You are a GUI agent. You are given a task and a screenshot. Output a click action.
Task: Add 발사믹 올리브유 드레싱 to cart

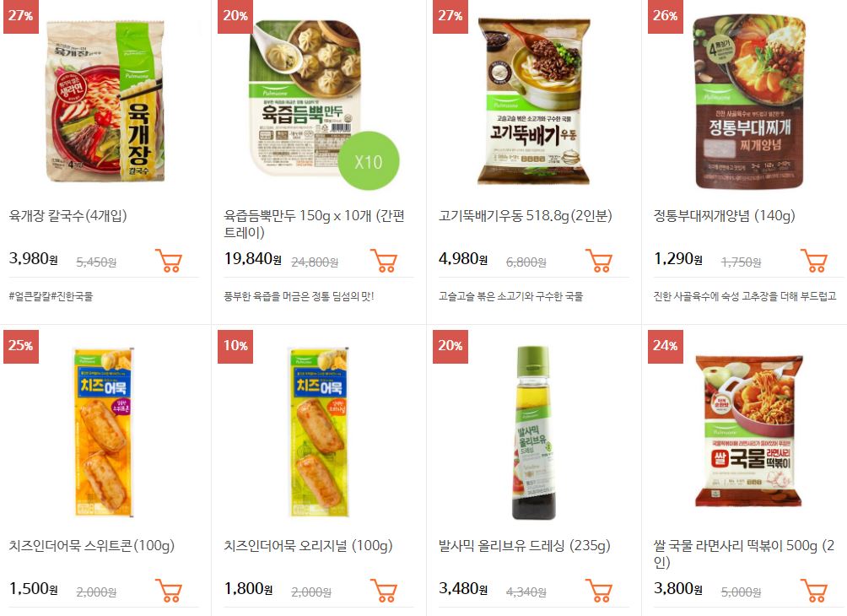598,591
